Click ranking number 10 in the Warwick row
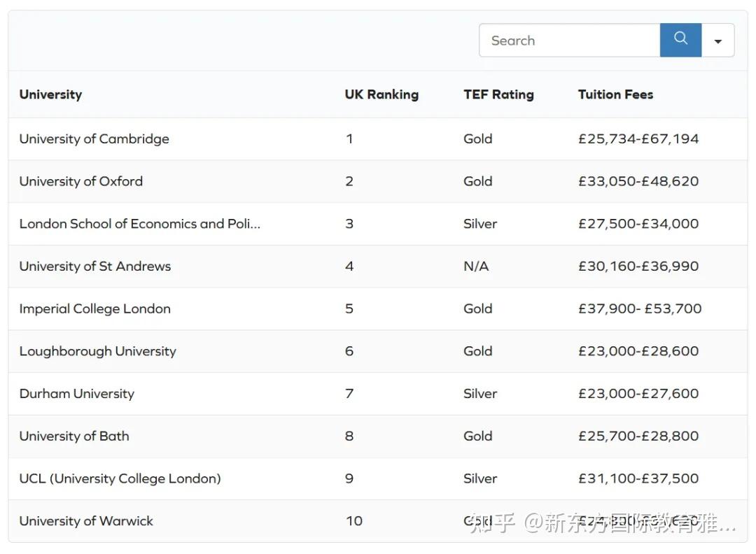This screenshot has width=756, height=554. [354, 521]
